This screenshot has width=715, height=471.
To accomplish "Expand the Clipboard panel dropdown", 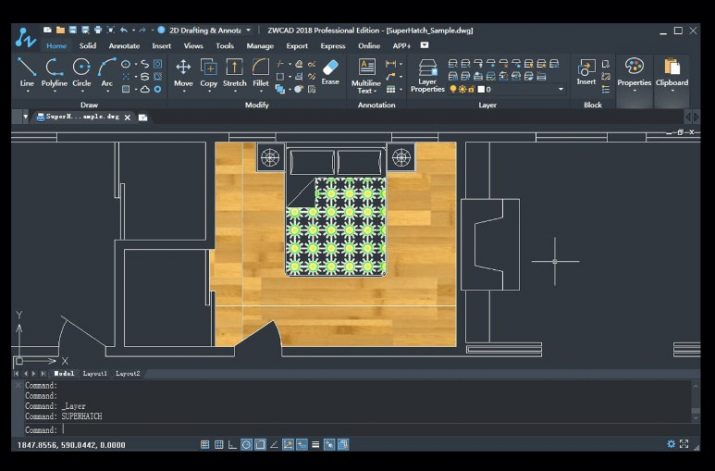I will [671, 91].
